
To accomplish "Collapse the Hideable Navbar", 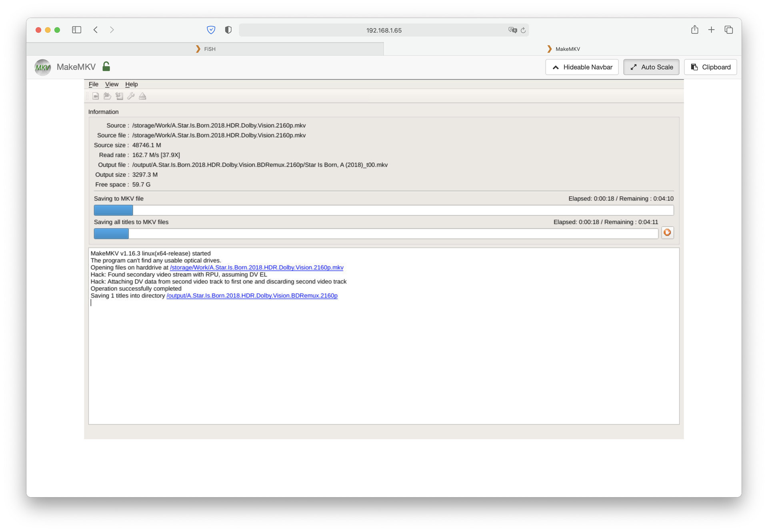I will [582, 67].
